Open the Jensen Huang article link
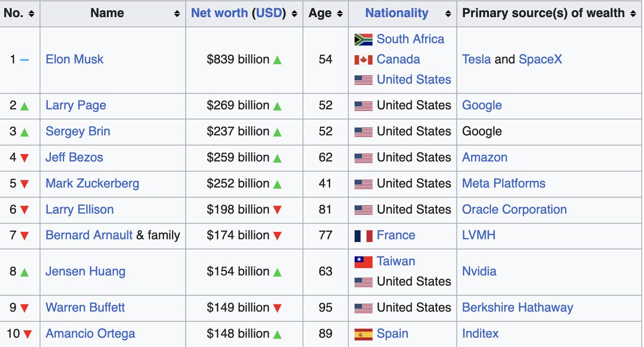Screen dimensions: 644x347 point(85,271)
